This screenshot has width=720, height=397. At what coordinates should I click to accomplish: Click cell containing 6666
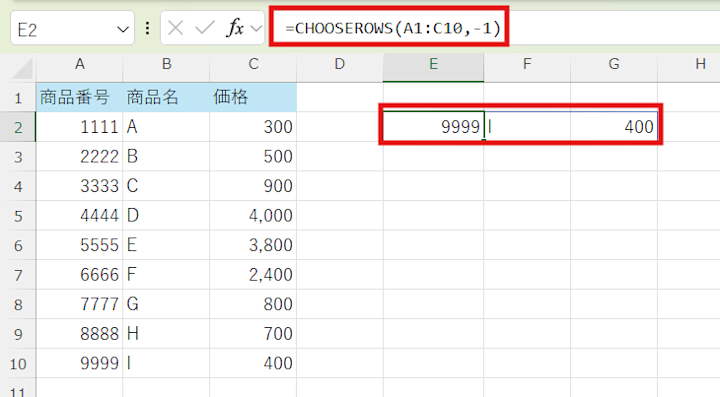(79, 274)
